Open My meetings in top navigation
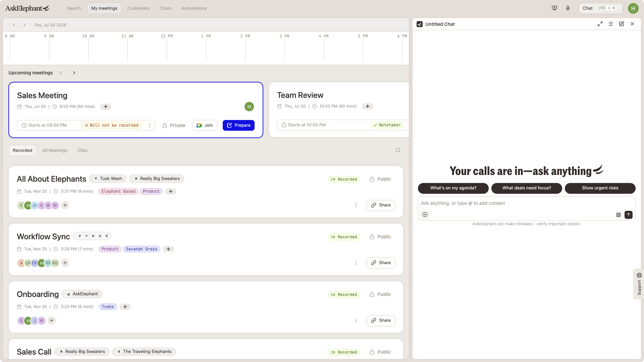 point(104,8)
